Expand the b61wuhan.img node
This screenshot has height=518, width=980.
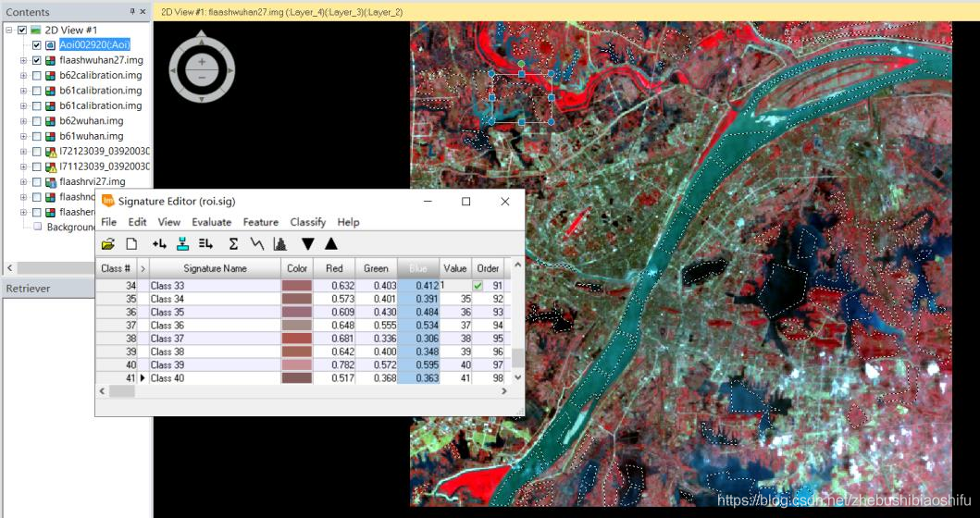pos(23,136)
